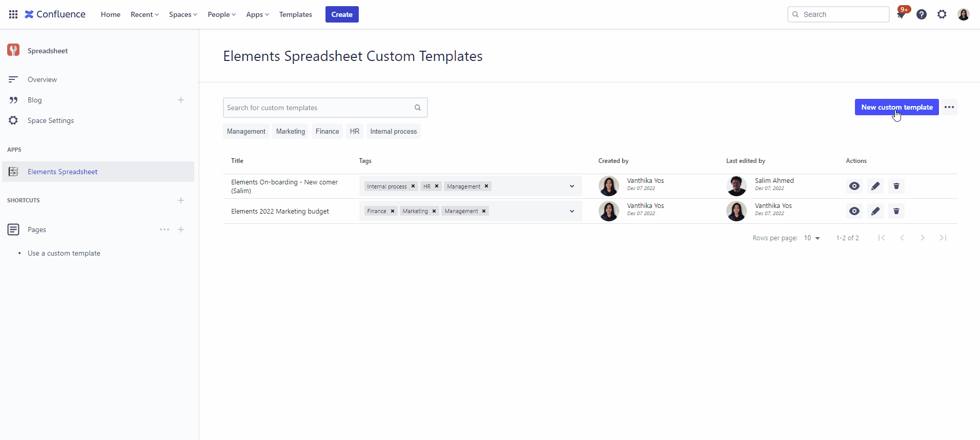980x440 pixels.
Task: Open the Rows per page dropdown
Action: tap(812, 238)
